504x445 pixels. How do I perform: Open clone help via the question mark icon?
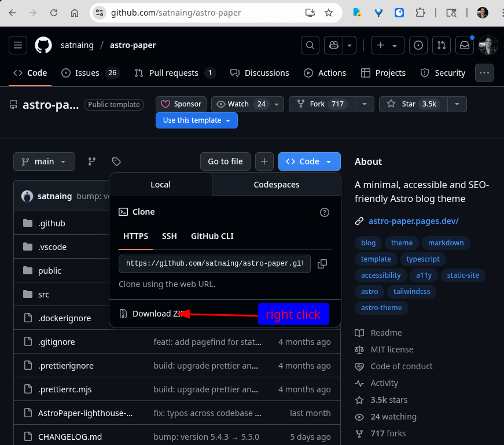tap(324, 212)
